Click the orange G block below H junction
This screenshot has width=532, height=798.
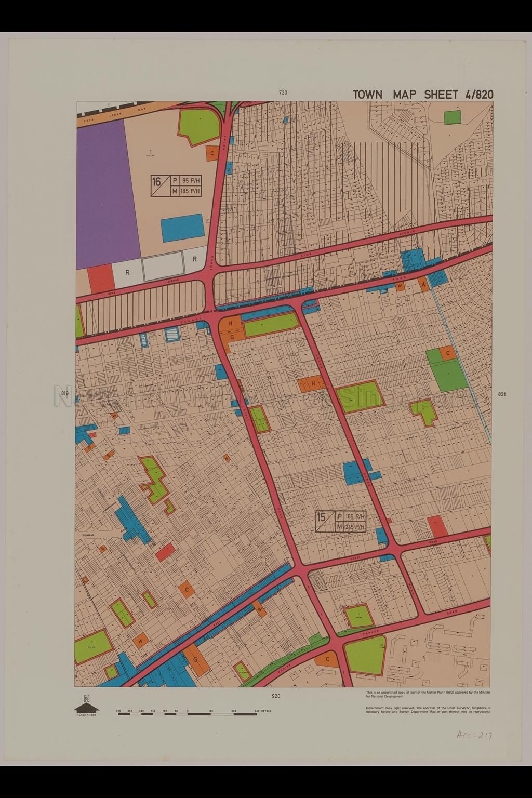point(232,336)
